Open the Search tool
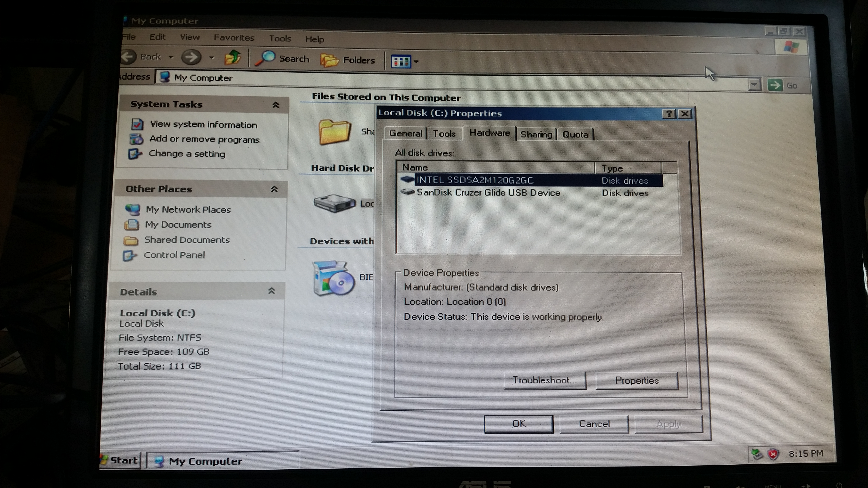868x488 pixels. [282, 59]
